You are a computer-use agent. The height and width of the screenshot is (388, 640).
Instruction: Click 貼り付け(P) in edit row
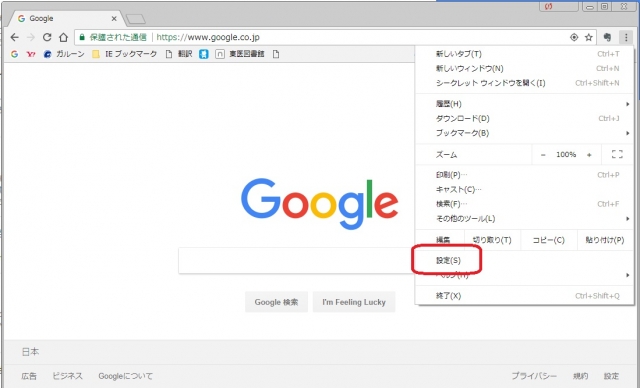(605, 240)
